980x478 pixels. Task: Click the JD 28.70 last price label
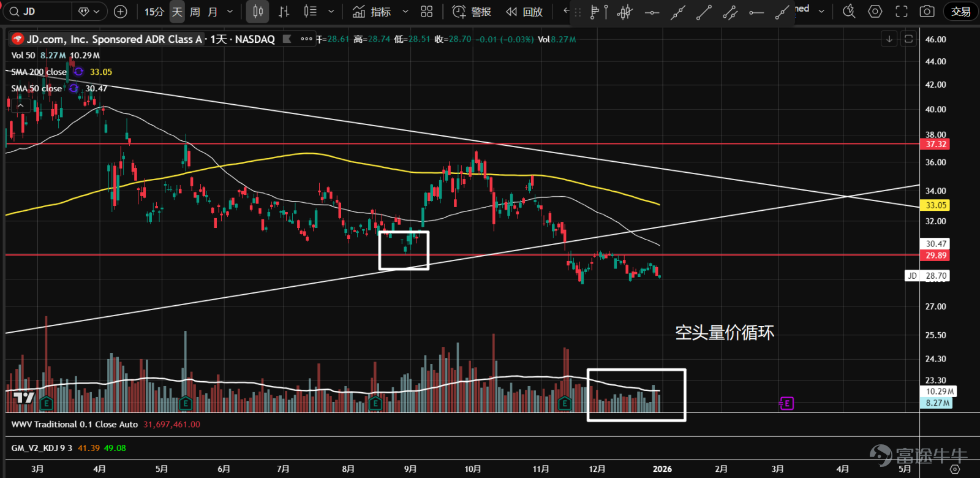coord(927,276)
